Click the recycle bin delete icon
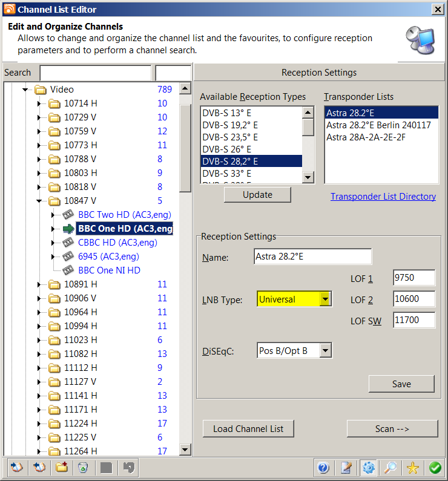This screenshot has width=448, height=481. (83, 468)
